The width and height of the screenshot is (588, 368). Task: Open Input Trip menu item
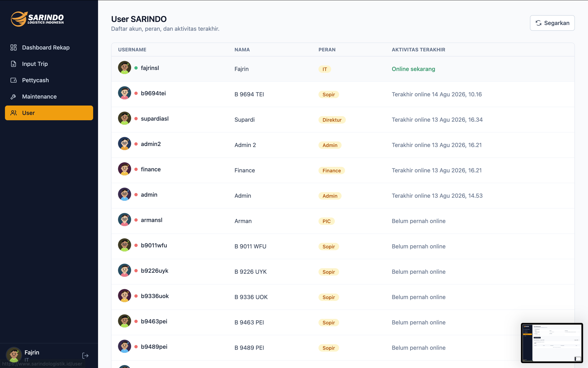49,64
